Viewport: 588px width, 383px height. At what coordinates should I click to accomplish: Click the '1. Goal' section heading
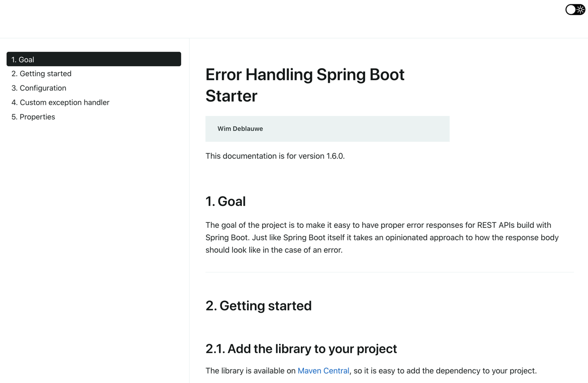click(x=225, y=201)
